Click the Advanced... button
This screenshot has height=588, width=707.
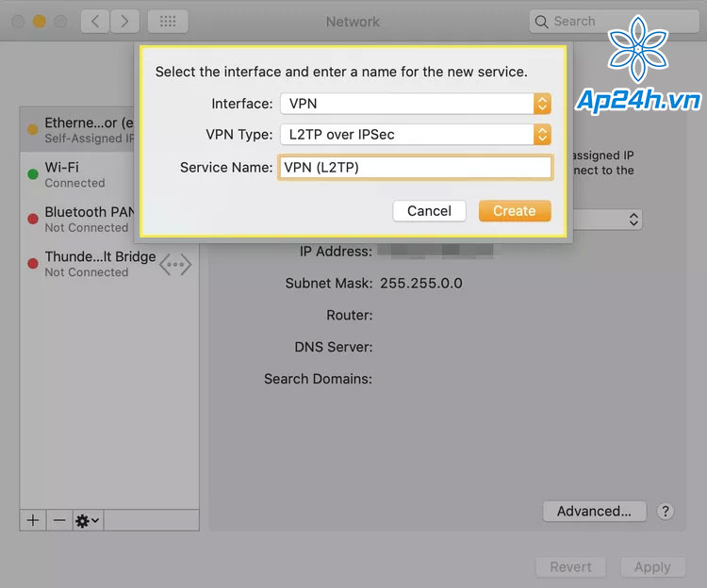[594, 511]
